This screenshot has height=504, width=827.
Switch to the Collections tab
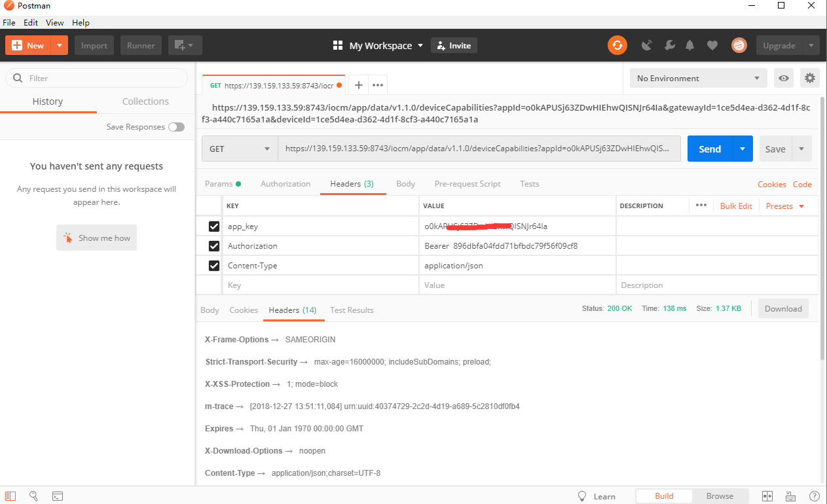tap(145, 101)
